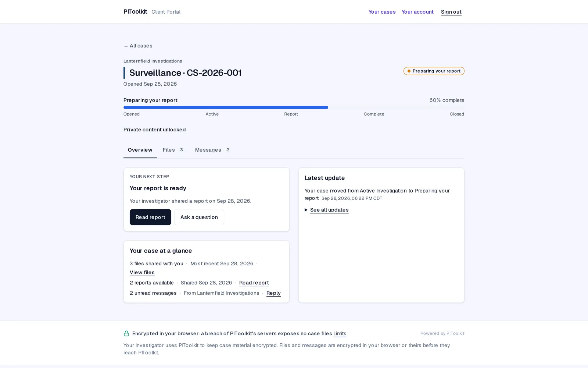Screen dimensions: 588x368
Task: Click the 3 files shared with you text
Action: [157, 263]
